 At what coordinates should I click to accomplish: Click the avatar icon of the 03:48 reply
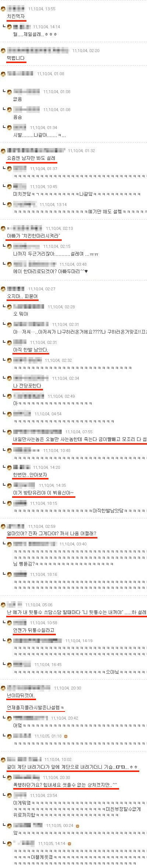coord(9,264)
